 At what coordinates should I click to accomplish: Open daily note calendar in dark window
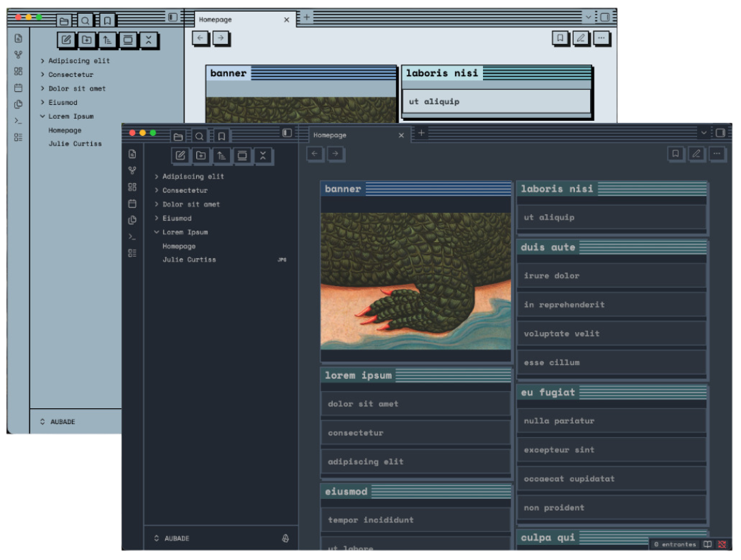pyautogui.click(x=132, y=204)
